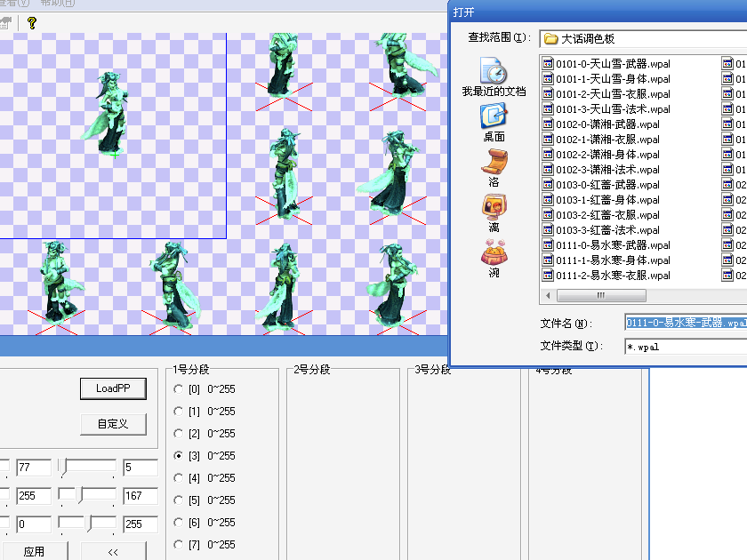
Task: Click the selected [3] 0~255 radio button
Action: (179, 456)
